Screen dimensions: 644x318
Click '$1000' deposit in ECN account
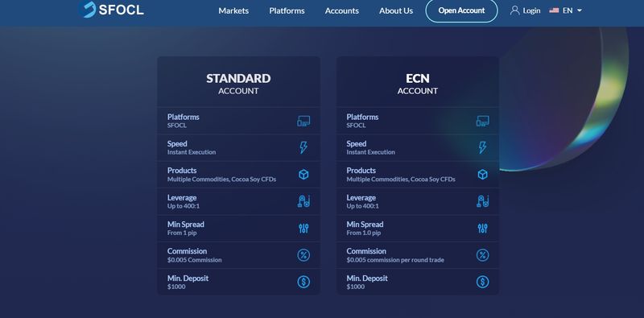[355, 287]
